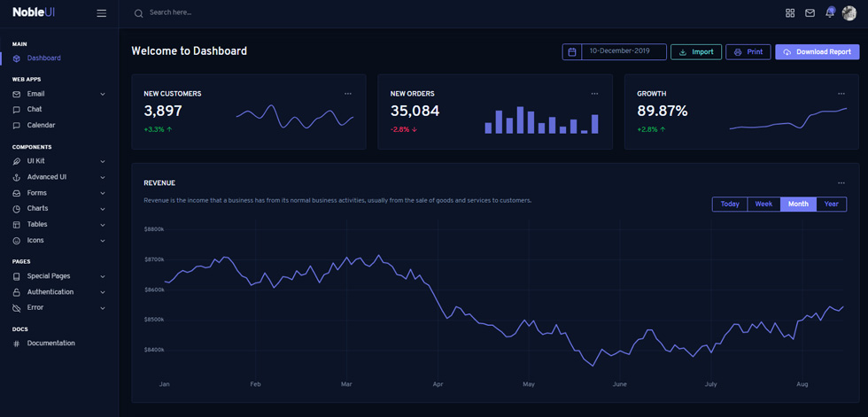
Task: Click the Download Report button
Action: (x=818, y=52)
